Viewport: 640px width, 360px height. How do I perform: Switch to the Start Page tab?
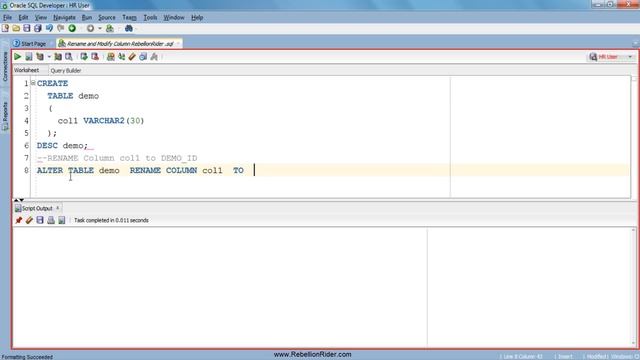pos(30,44)
